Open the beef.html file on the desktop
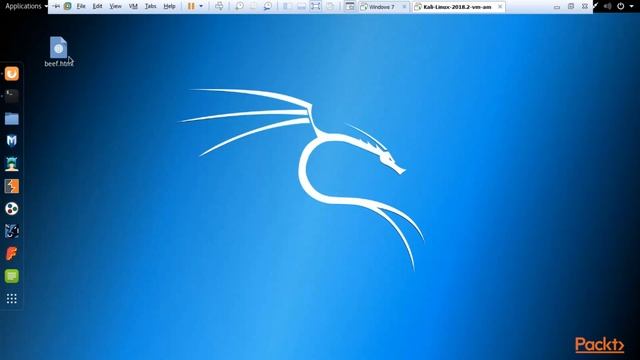Viewport: 640px width, 360px height. (58, 52)
